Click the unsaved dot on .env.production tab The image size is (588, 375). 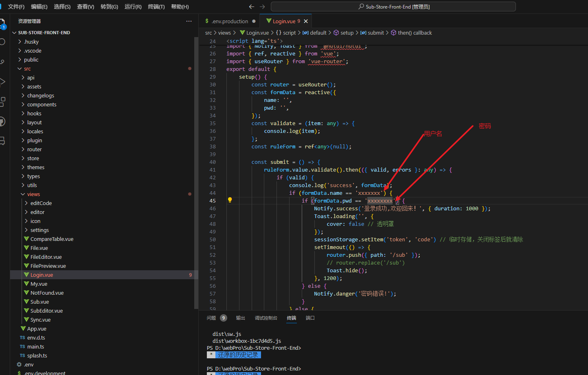click(254, 21)
